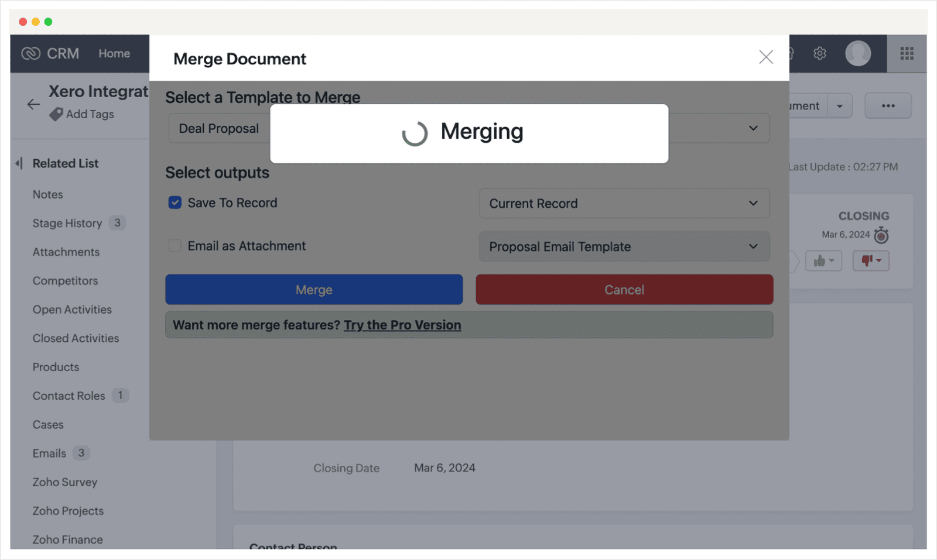Open Zoho Projects related list

tap(69, 511)
